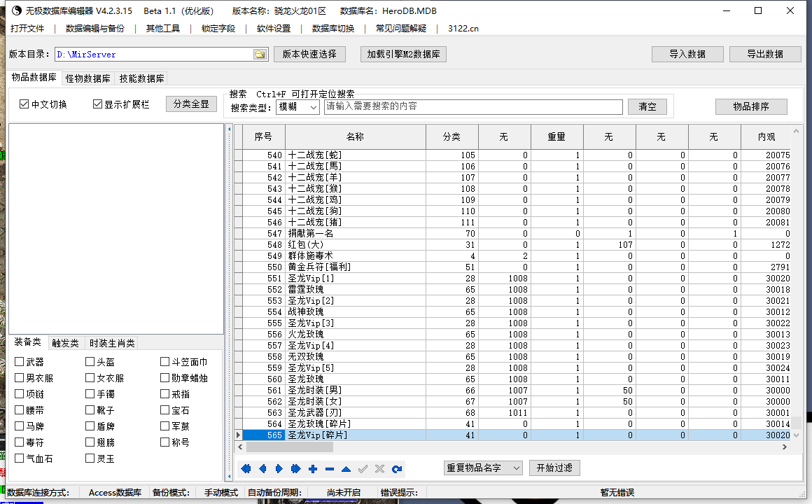Open the 搜索类型 模糊 dropdown
Viewport: 812px width, 504px height.
pyautogui.click(x=297, y=106)
